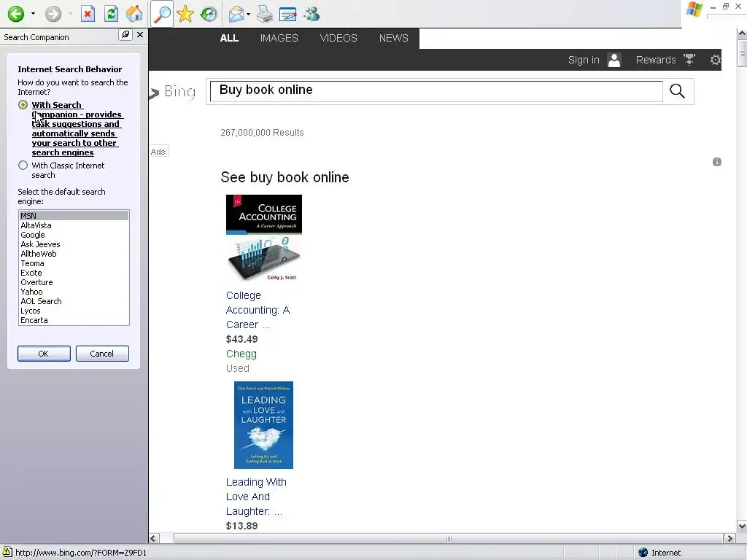Image resolution: width=747 pixels, height=560 pixels.
Task: Switch to the VIDEOS tab
Action: 338,38
